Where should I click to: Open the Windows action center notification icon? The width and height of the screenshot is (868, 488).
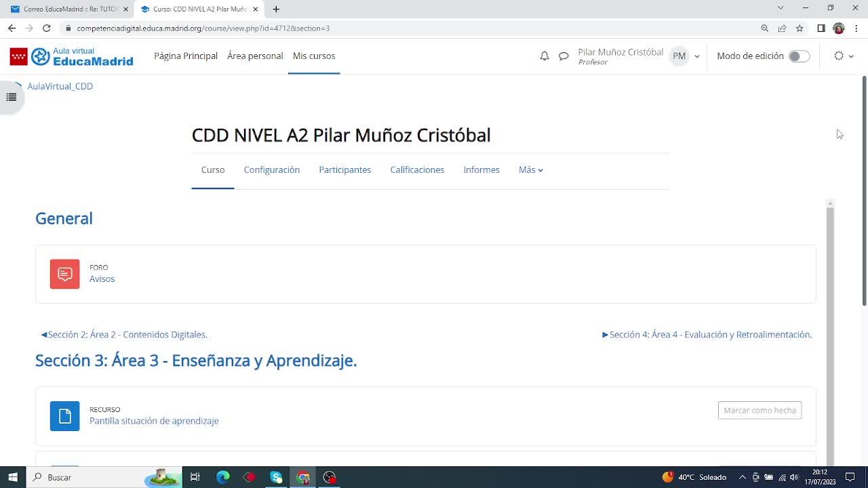850,477
